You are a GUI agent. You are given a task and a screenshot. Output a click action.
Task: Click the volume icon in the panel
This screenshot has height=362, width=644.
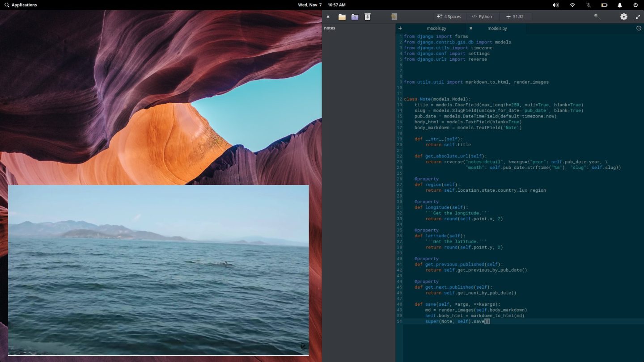click(555, 5)
